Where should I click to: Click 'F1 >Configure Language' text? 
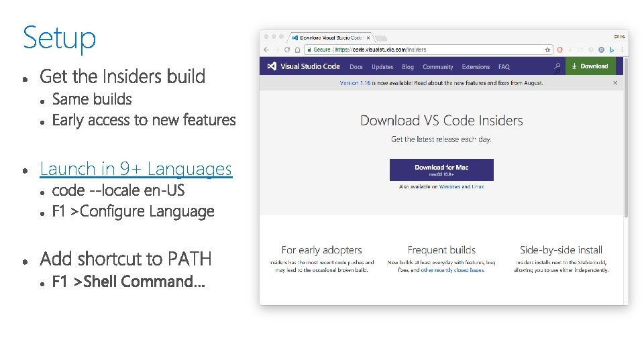pyautogui.click(x=133, y=211)
